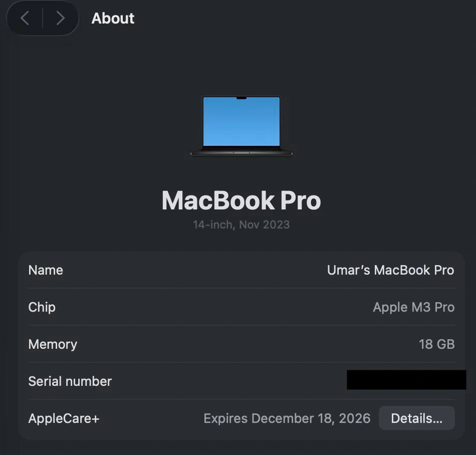Click the Name row label
Image resolution: width=476 pixels, height=455 pixels.
point(46,270)
